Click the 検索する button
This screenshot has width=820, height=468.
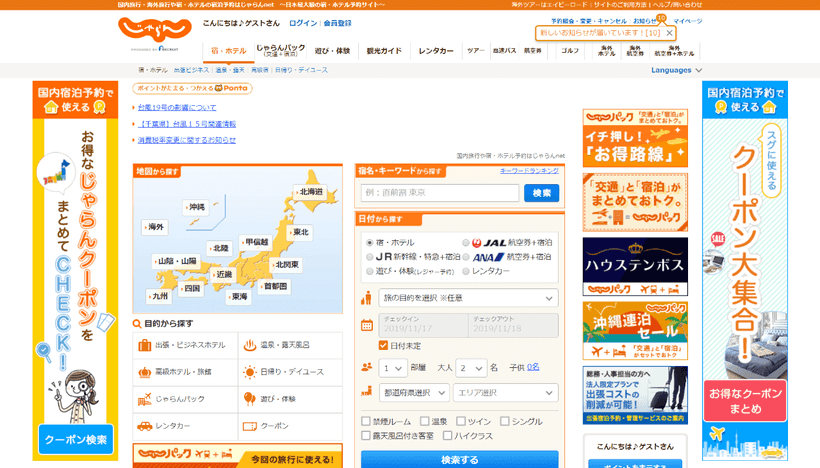[459, 459]
